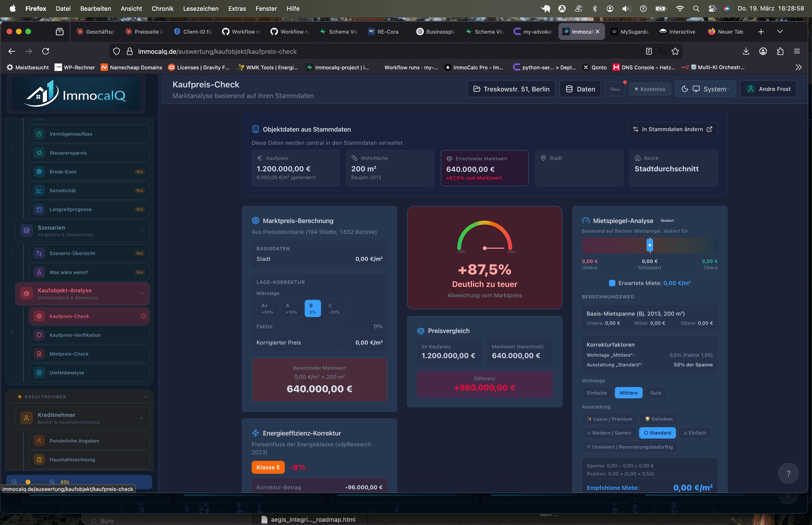Select Ausstattung 'Gehoben'
The image size is (812, 525).
point(659,419)
